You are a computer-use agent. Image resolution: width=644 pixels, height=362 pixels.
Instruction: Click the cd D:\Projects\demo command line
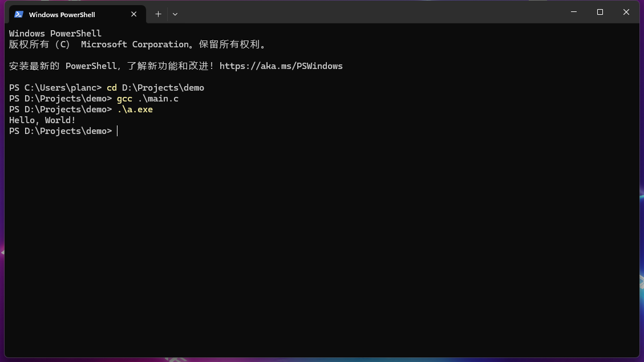pos(155,87)
